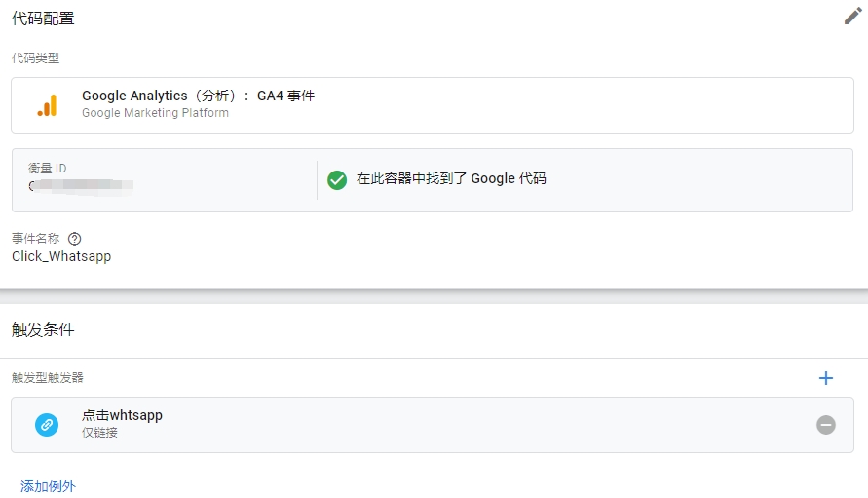This screenshot has height=498, width=868.
Task: Select the Google Analytics GA4 事件 tag type card
Action: pyautogui.click(x=433, y=105)
